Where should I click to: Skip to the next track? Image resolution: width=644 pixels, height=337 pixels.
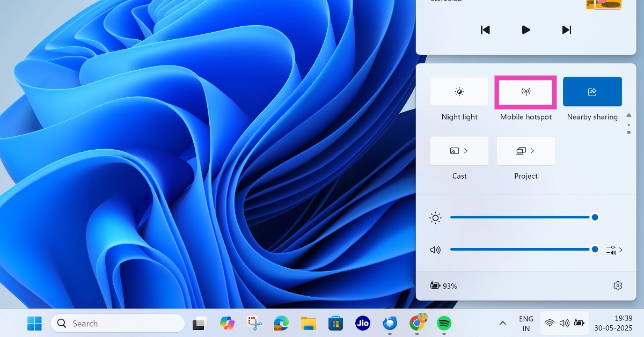coord(567,30)
